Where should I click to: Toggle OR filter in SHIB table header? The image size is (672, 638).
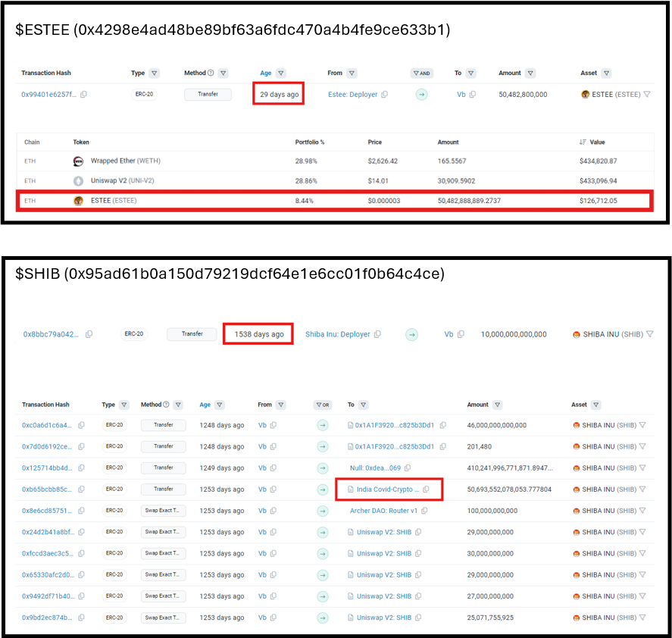(x=323, y=405)
